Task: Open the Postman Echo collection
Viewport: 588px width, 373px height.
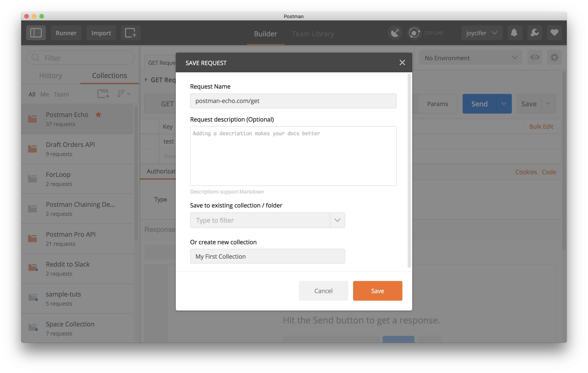Action: tap(77, 119)
